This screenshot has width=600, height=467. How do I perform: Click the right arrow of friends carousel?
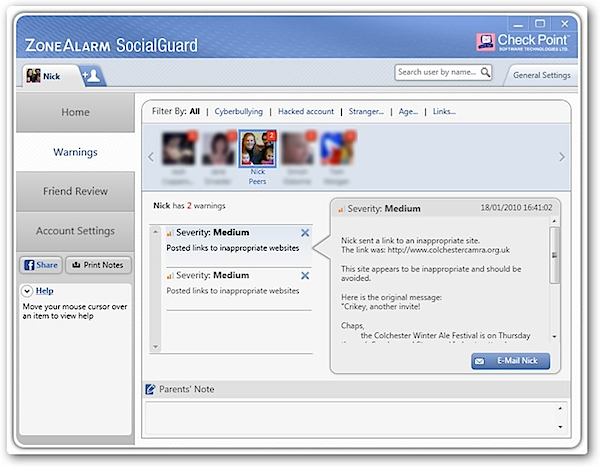pyautogui.click(x=561, y=157)
